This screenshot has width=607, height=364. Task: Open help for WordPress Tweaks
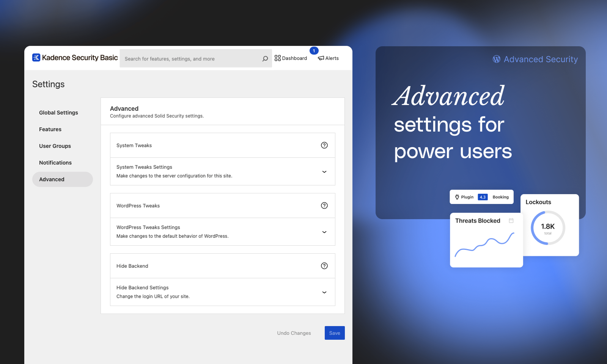[x=324, y=206]
